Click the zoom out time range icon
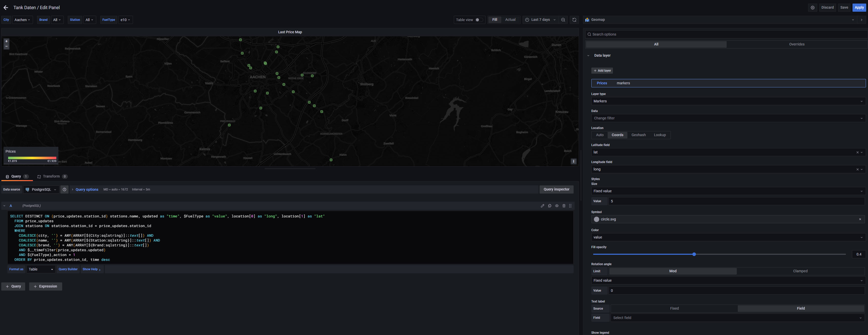The width and height of the screenshot is (868, 335). click(x=563, y=20)
